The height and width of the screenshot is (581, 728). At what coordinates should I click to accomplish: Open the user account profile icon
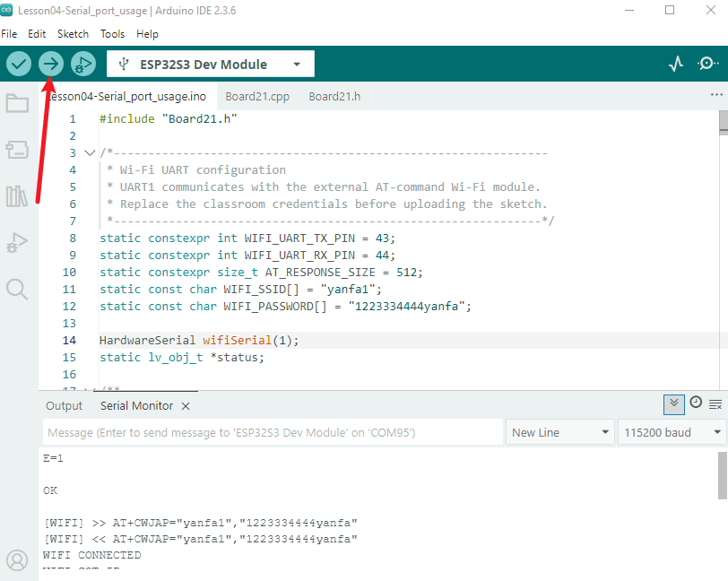[x=17, y=560]
